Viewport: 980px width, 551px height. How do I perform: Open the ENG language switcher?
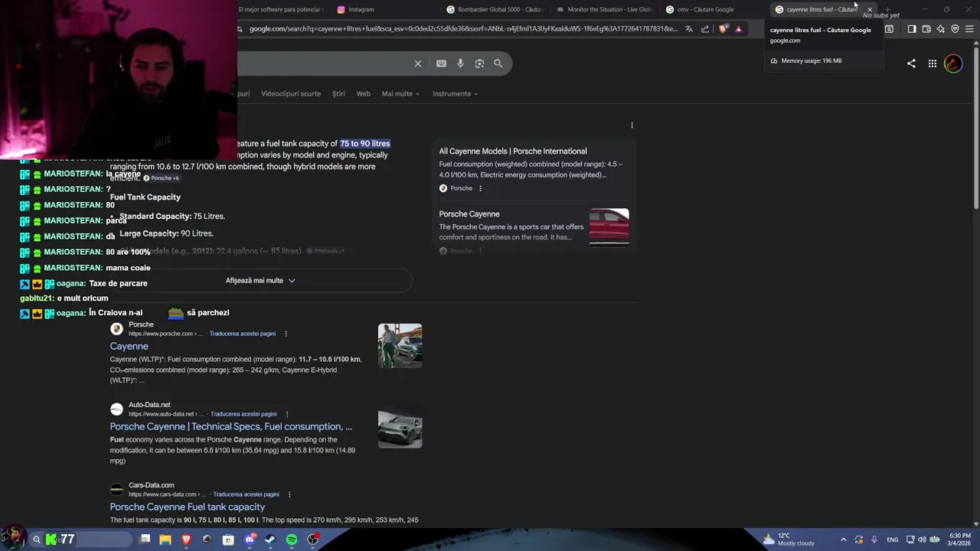[x=893, y=540]
